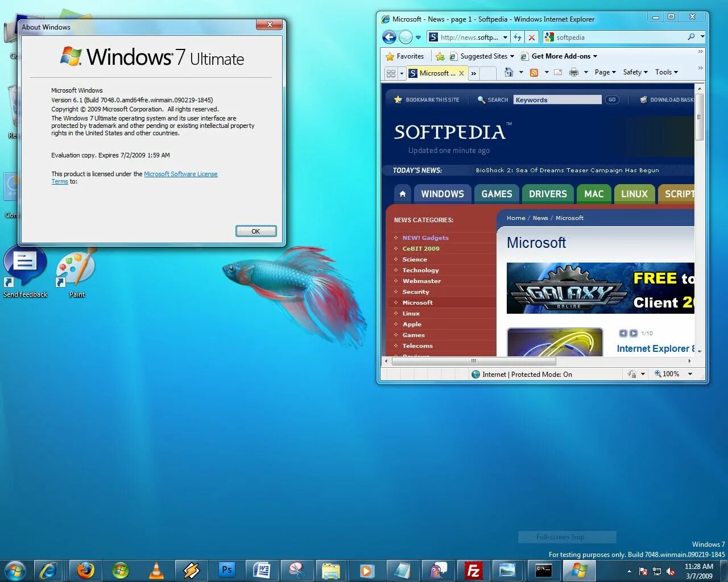728x582 pixels.
Task: Stop loading with the red X button
Action: tap(532, 38)
